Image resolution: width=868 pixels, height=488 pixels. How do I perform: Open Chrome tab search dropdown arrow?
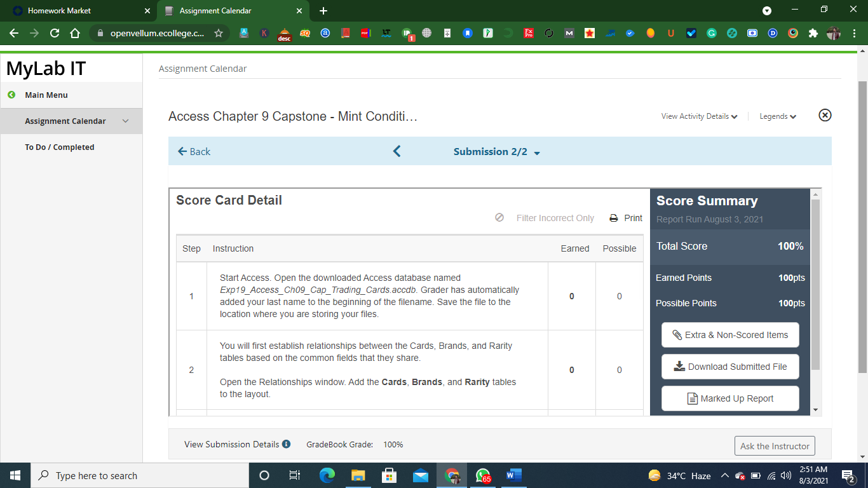coord(767,11)
